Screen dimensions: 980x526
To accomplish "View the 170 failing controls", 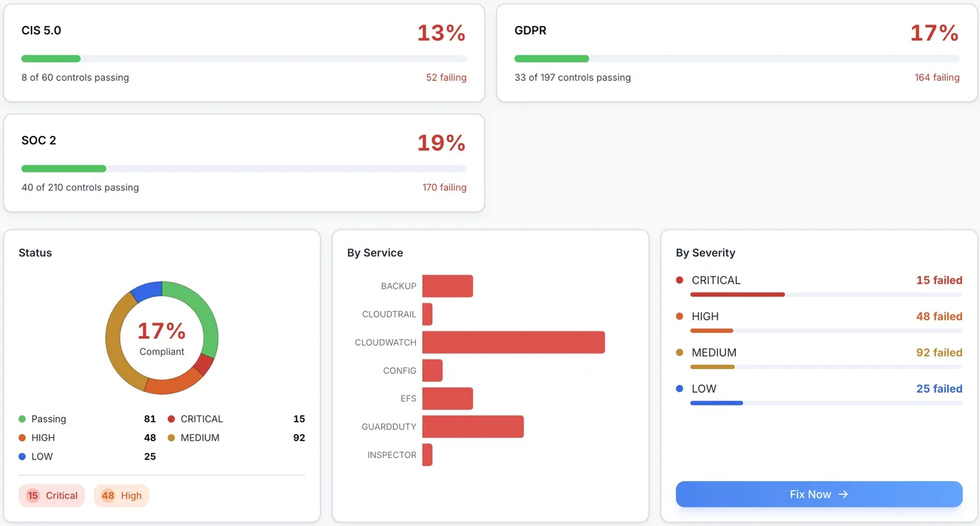I will pos(444,188).
